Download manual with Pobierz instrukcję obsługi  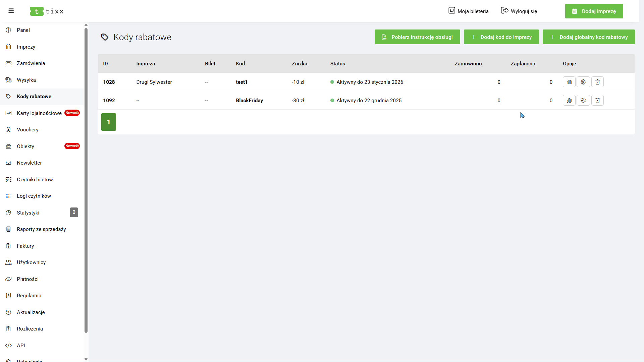[x=417, y=37]
